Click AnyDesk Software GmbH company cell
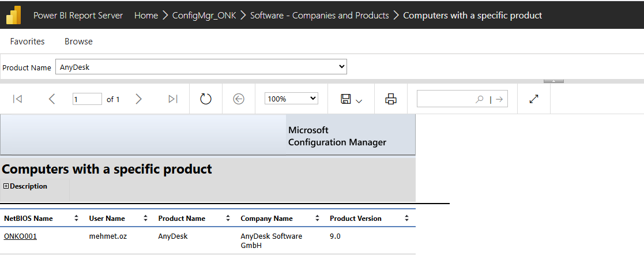This screenshot has width=644, height=267. tap(272, 241)
